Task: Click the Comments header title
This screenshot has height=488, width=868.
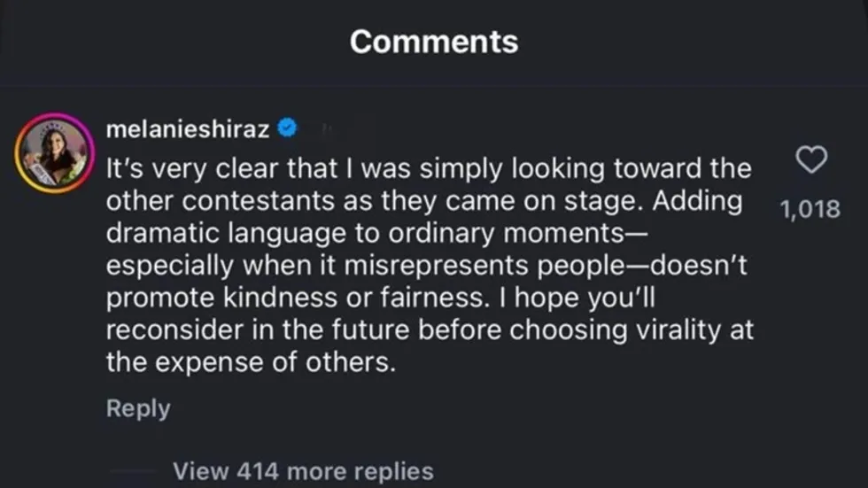Action: (x=433, y=42)
